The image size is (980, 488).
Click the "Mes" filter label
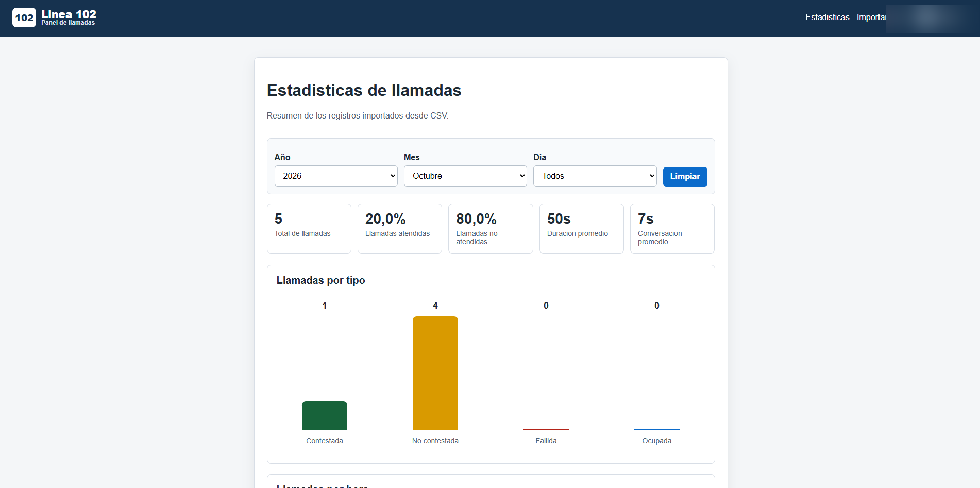(x=412, y=157)
